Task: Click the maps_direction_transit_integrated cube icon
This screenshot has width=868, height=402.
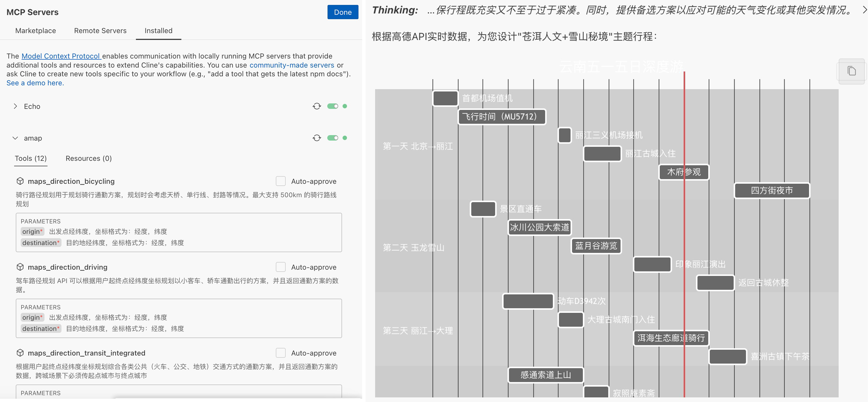Action: pos(20,353)
